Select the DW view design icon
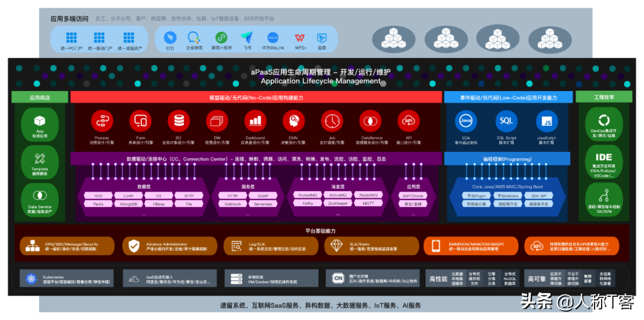Image resolution: width=644 pixels, height=320 pixels. 217,121
